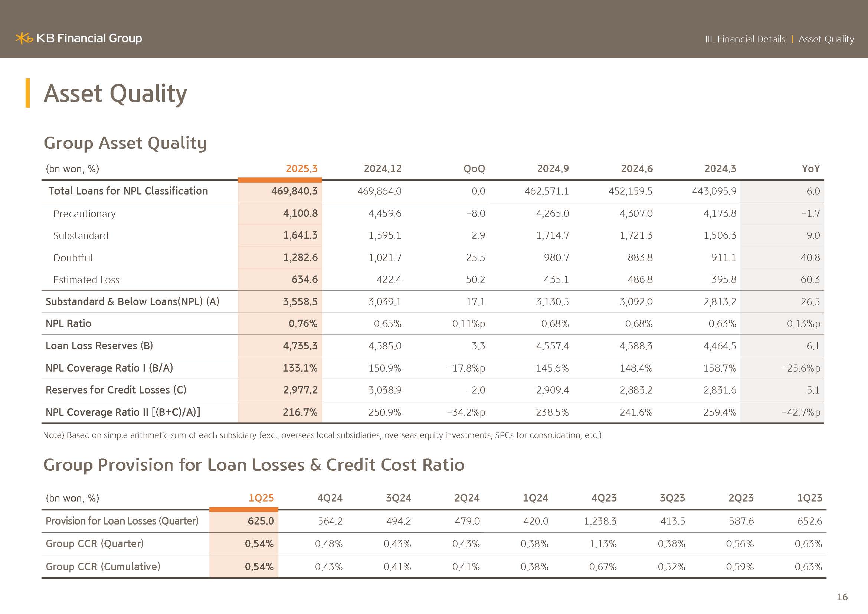Click the Reserves for Credit Losses (C) label

116,390
